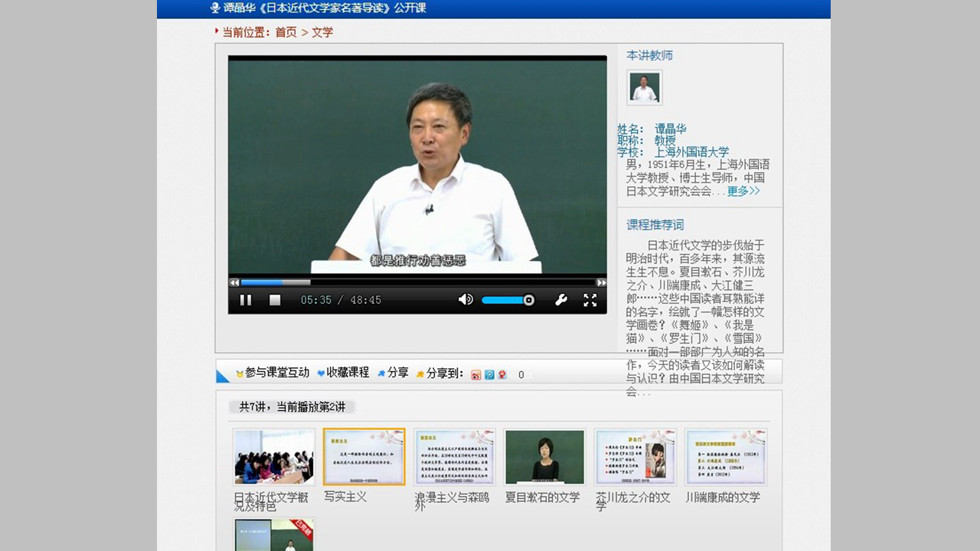
Task: Share to Tencent Weibo icon
Action: click(x=489, y=374)
